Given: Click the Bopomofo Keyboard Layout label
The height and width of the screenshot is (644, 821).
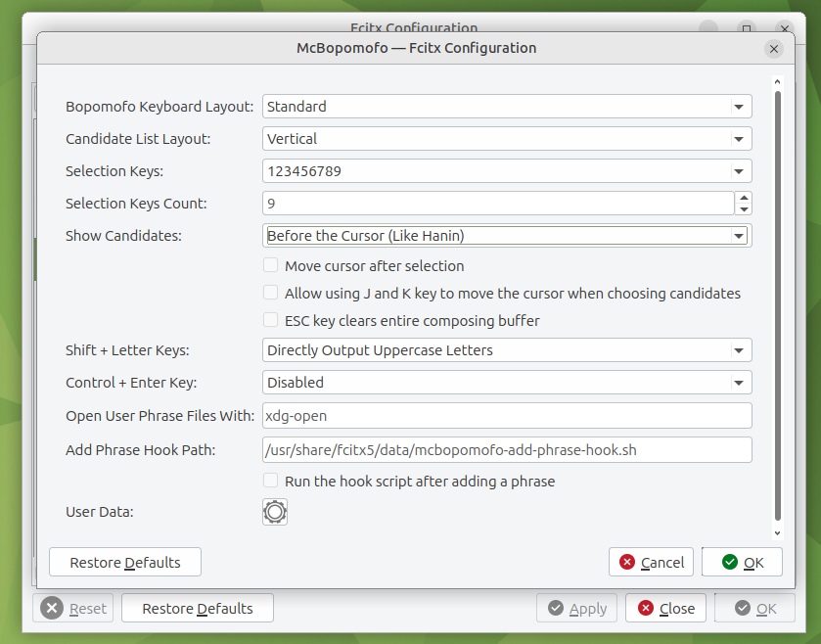Looking at the screenshot, I should (x=160, y=107).
